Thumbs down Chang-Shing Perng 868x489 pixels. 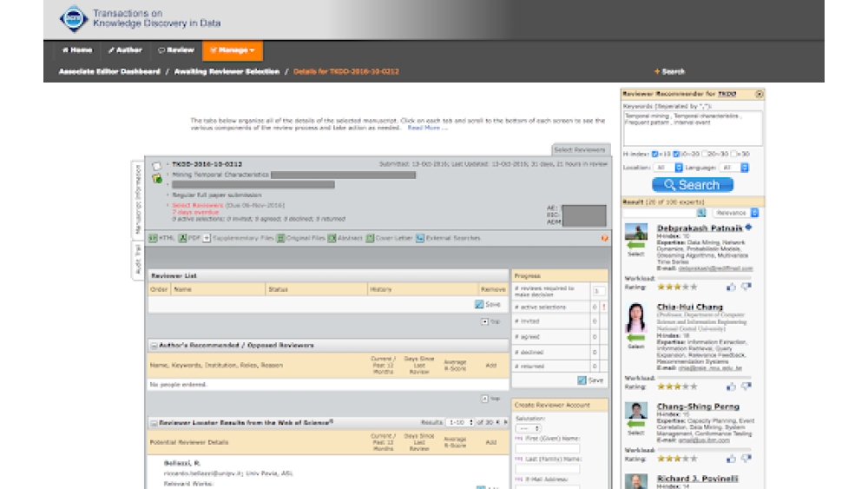coord(746,459)
